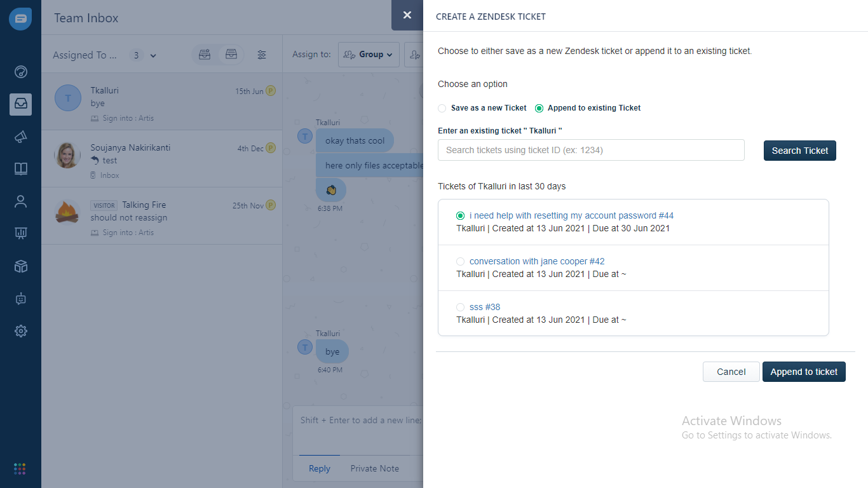Image resolution: width=868 pixels, height=488 pixels.
Task: Open the conversation filter sliders icon
Action: click(x=262, y=55)
